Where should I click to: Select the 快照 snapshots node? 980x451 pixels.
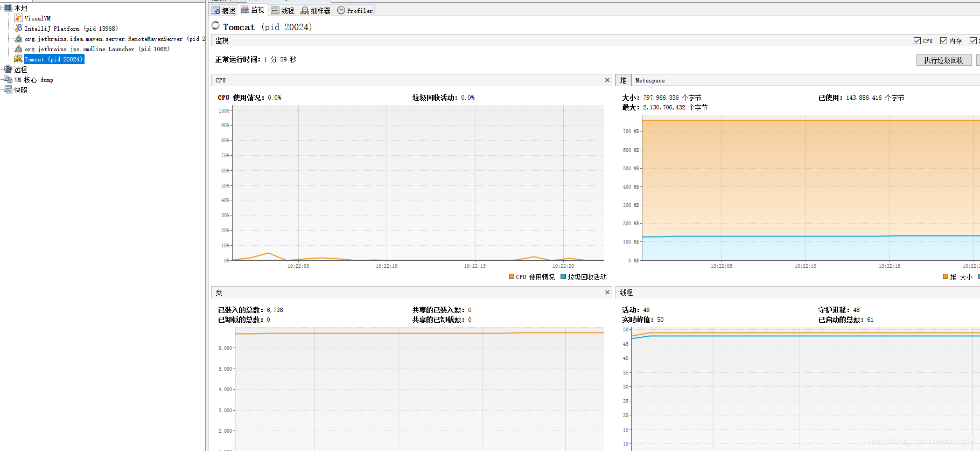[x=20, y=90]
